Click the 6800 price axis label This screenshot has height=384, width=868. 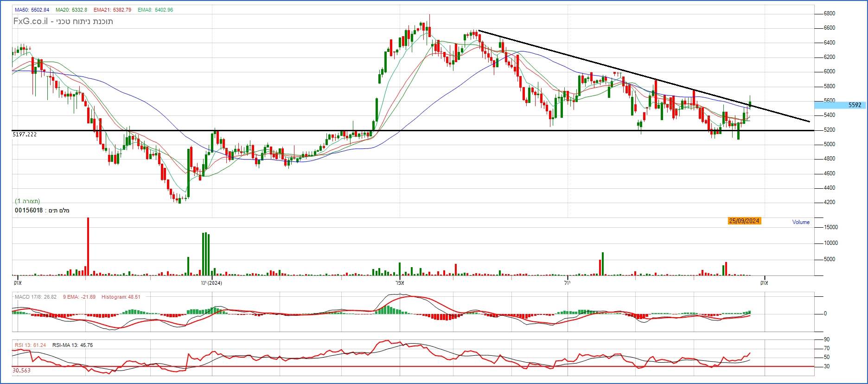point(830,13)
